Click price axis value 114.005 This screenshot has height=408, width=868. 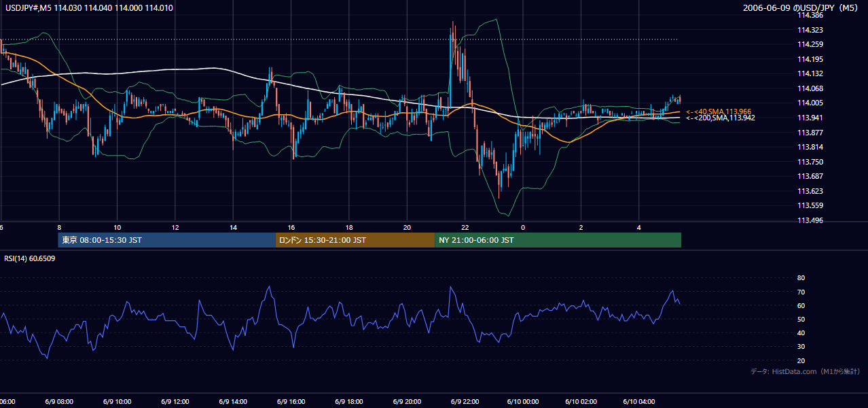click(809, 103)
